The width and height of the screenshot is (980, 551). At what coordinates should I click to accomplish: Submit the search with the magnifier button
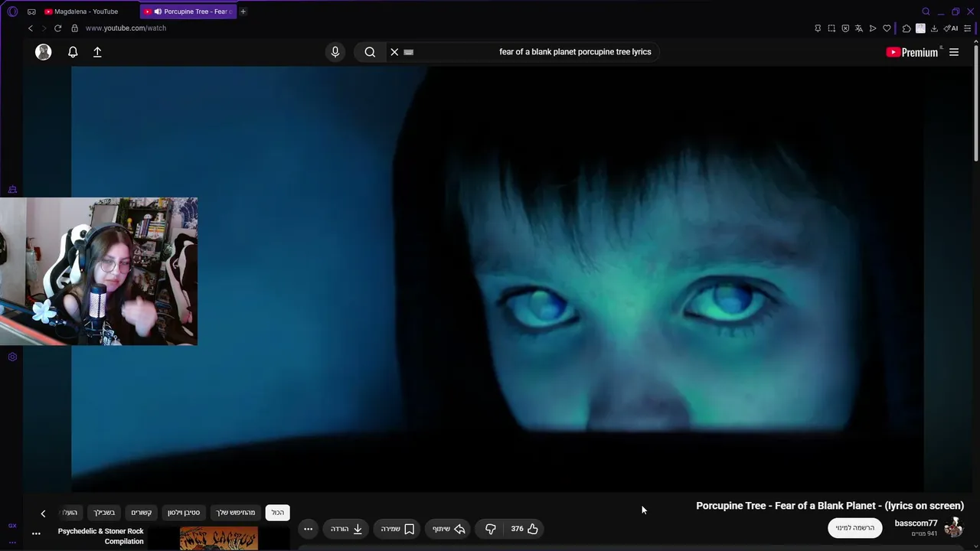pyautogui.click(x=370, y=52)
